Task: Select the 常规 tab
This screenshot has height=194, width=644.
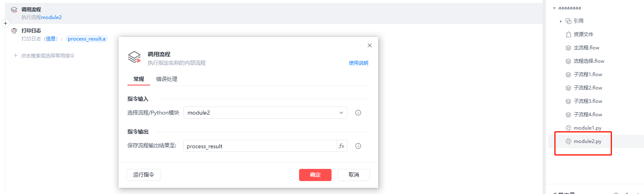Action: (x=139, y=79)
